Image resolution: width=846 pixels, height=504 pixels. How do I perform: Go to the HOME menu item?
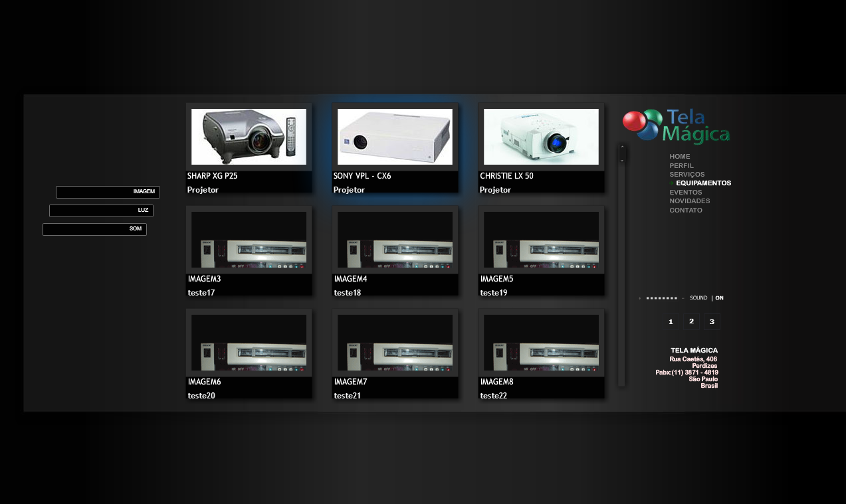click(x=680, y=157)
